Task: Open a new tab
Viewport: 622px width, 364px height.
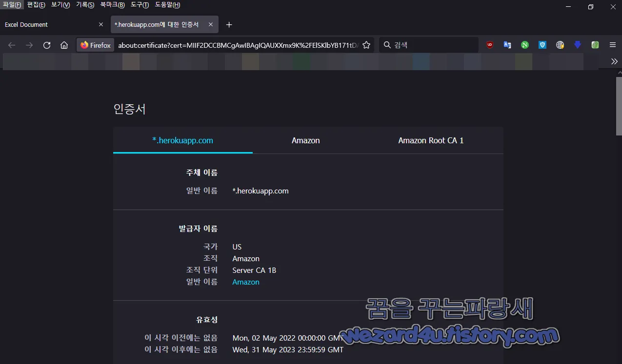Action: [x=229, y=25]
